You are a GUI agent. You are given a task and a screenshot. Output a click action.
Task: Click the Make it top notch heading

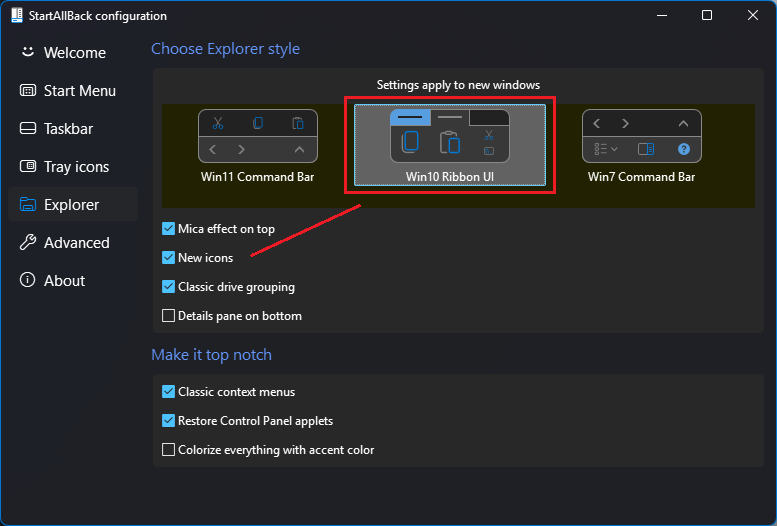tap(212, 354)
